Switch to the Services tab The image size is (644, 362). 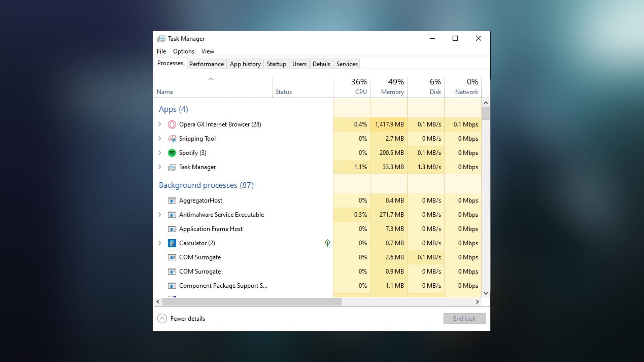click(x=347, y=64)
